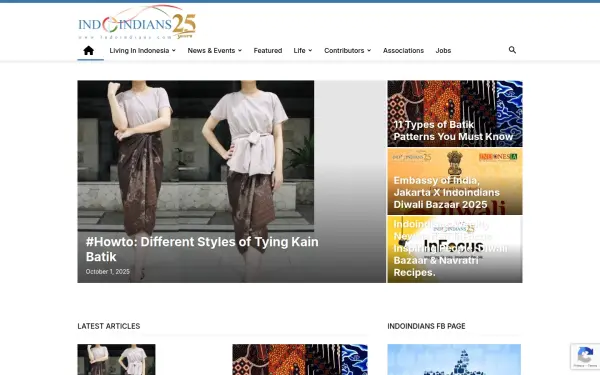Go to the Featured menu item
This screenshot has width=600, height=375.
(x=268, y=51)
